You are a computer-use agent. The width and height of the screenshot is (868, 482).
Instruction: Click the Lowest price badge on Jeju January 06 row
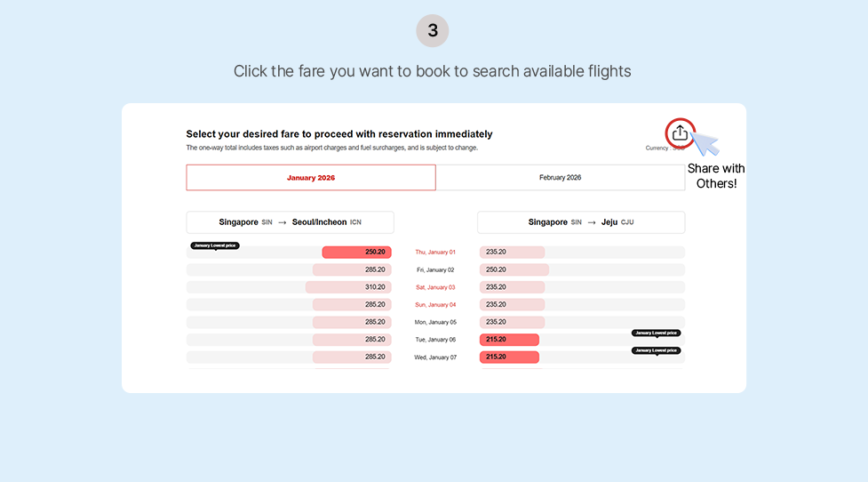[x=656, y=333]
